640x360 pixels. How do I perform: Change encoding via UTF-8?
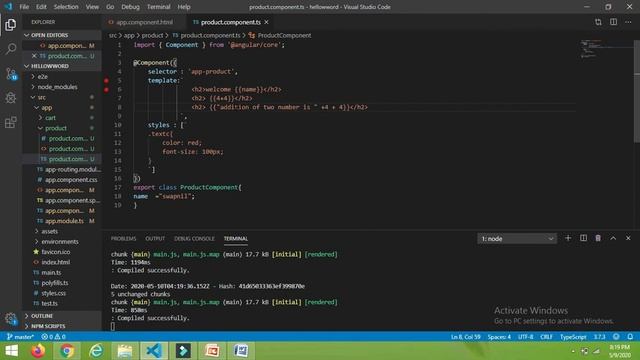coord(526,337)
